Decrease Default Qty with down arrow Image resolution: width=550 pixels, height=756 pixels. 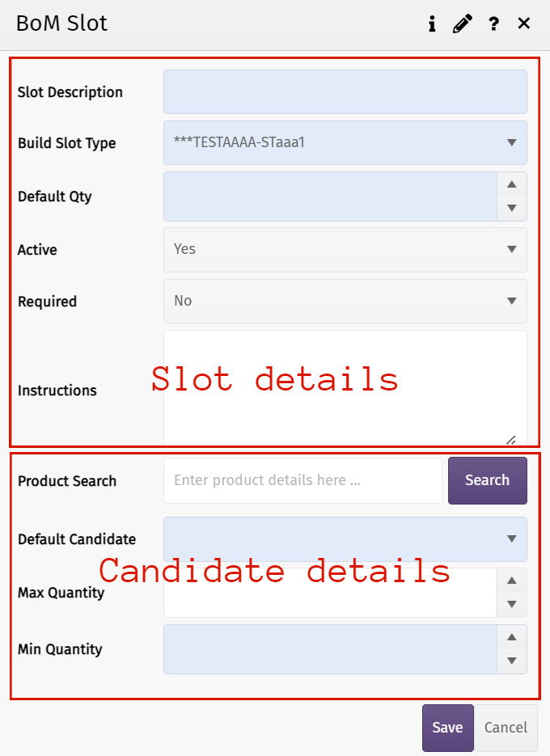(511, 209)
